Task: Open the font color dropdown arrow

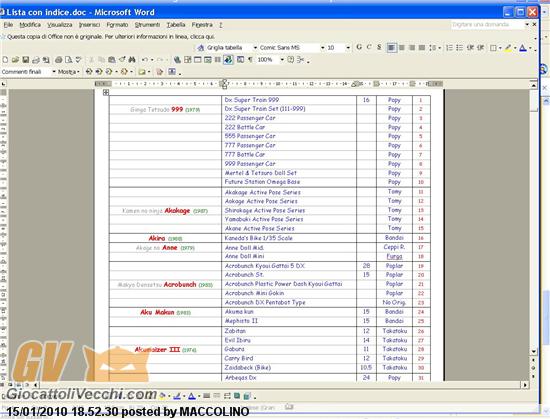Action: point(530,48)
